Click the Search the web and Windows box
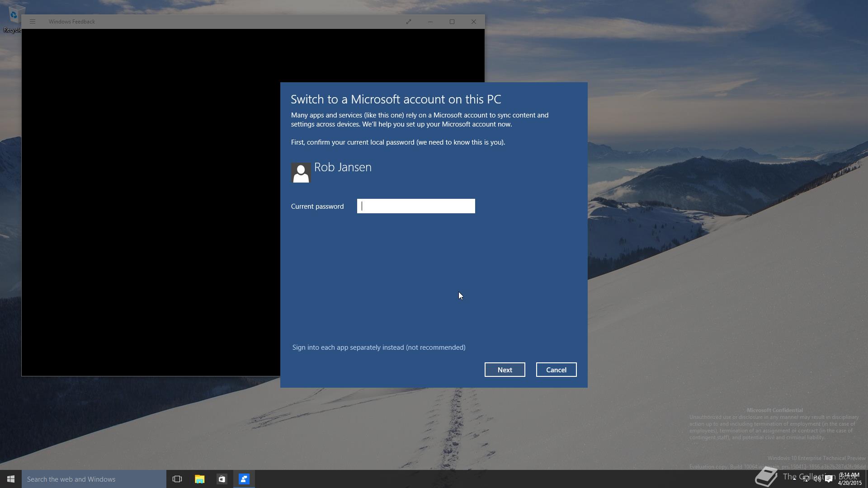Viewport: 868px width, 488px height. [x=94, y=479]
